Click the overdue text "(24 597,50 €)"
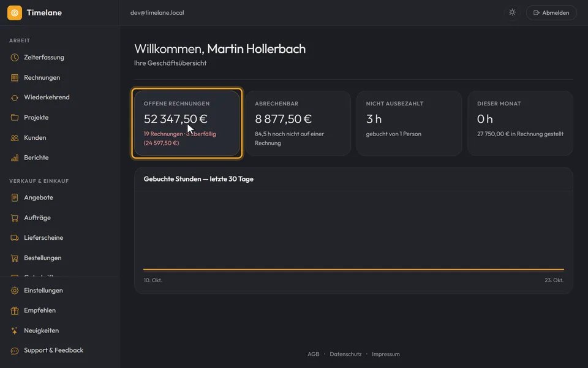This screenshot has height=368, width=588. point(161,143)
